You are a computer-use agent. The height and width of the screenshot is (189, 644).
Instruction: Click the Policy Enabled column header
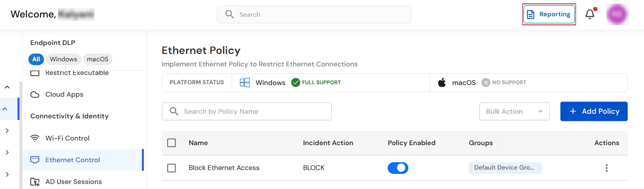pyautogui.click(x=411, y=143)
